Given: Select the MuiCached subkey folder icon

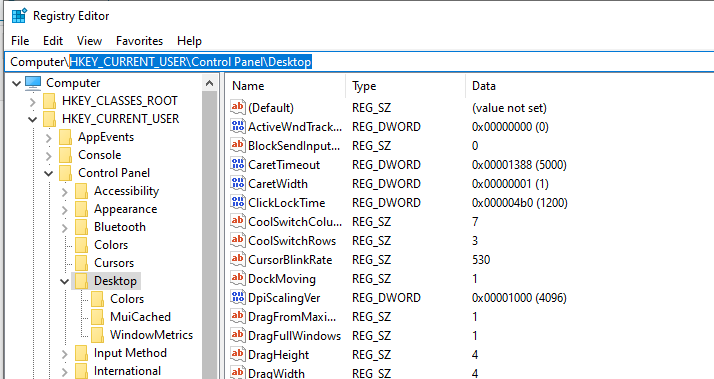Looking at the screenshot, I should pyautogui.click(x=97, y=317).
